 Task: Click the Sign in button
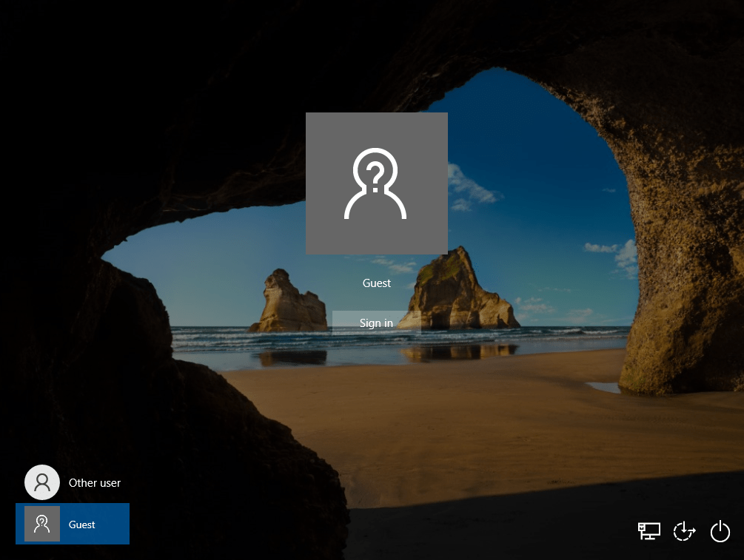point(376,323)
